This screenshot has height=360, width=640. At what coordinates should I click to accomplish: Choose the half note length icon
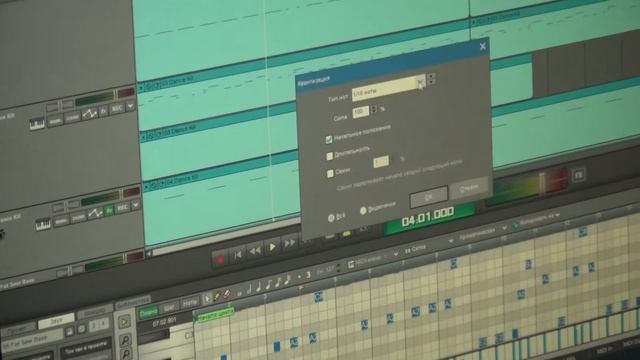(x=249, y=289)
